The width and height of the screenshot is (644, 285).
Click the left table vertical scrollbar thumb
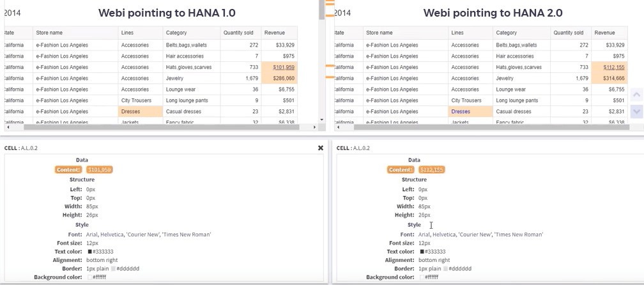[x=321, y=10]
